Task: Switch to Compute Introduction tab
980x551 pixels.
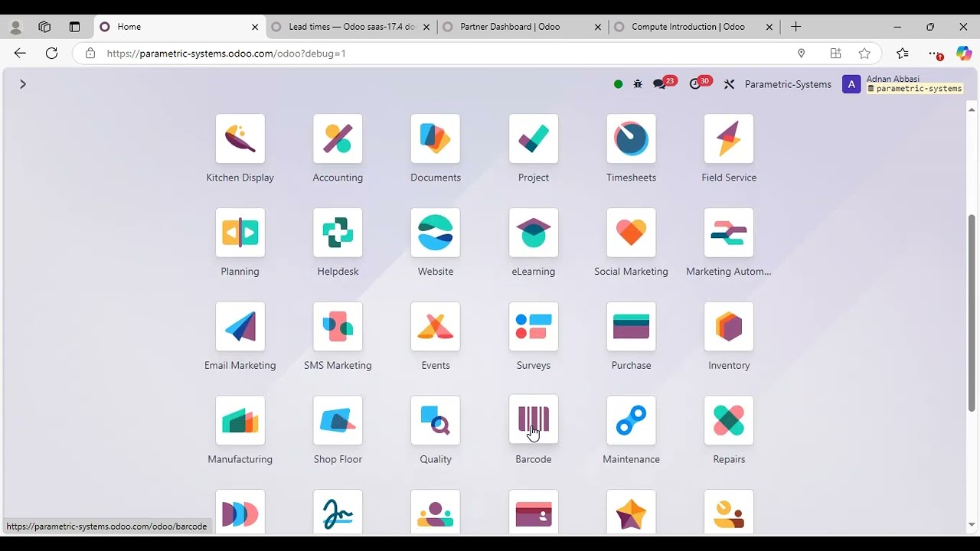Action: 694,27
